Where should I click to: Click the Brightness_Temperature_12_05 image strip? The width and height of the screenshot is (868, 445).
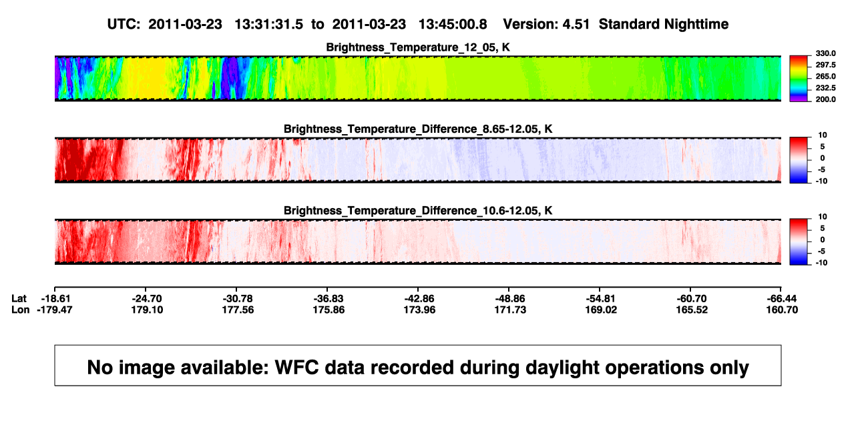coord(418,78)
